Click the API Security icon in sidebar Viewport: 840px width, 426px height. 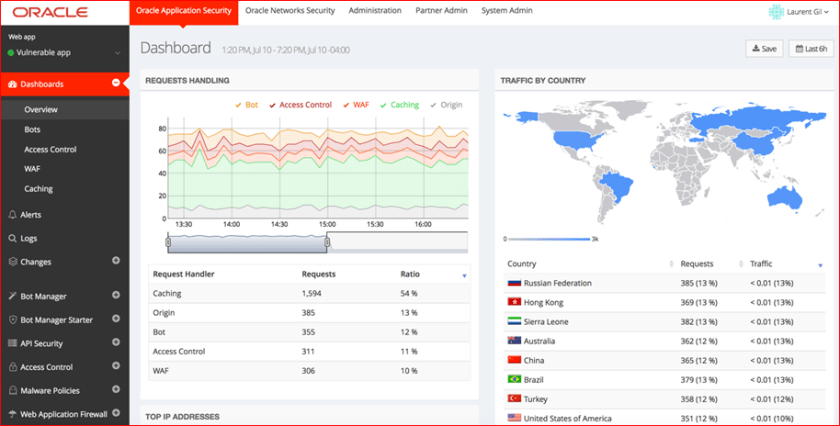[x=12, y=343]
